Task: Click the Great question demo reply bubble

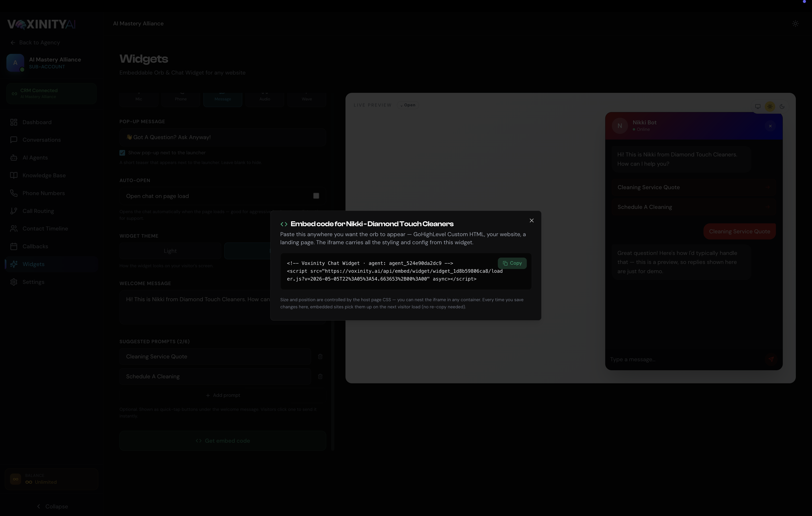Action: (681, 262)
